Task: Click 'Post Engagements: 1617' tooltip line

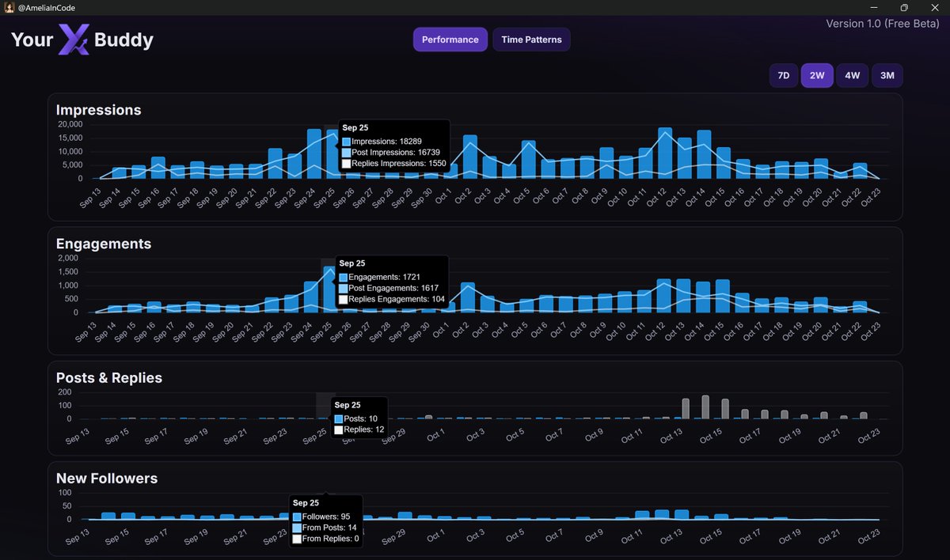Action: (x=393, y=289)
